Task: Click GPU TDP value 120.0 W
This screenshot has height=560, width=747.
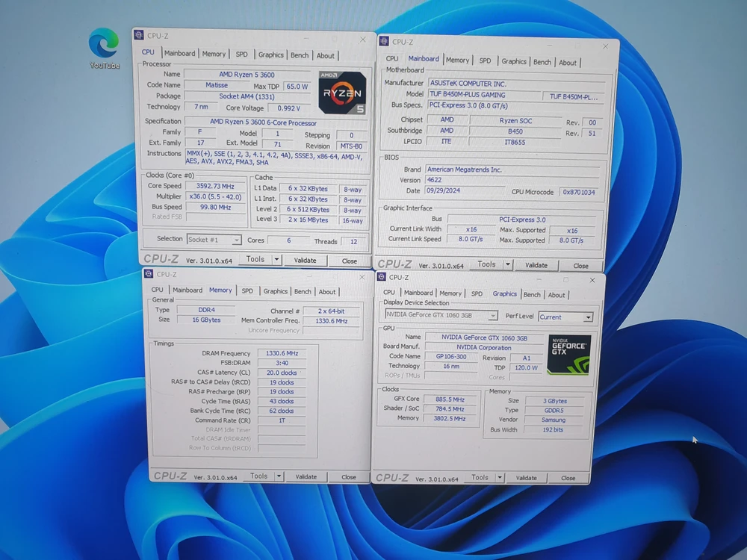Action: pyautogui.click(x=526, y=367)
